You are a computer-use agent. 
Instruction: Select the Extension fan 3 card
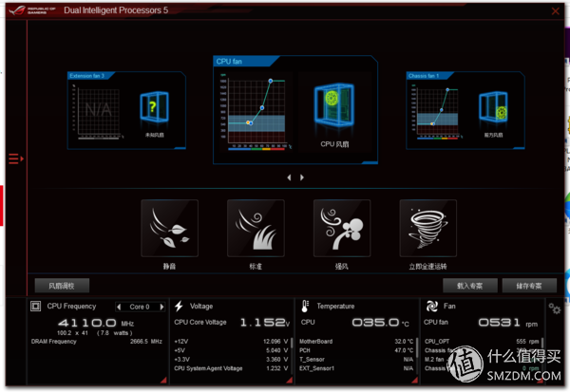pos(126,110)
